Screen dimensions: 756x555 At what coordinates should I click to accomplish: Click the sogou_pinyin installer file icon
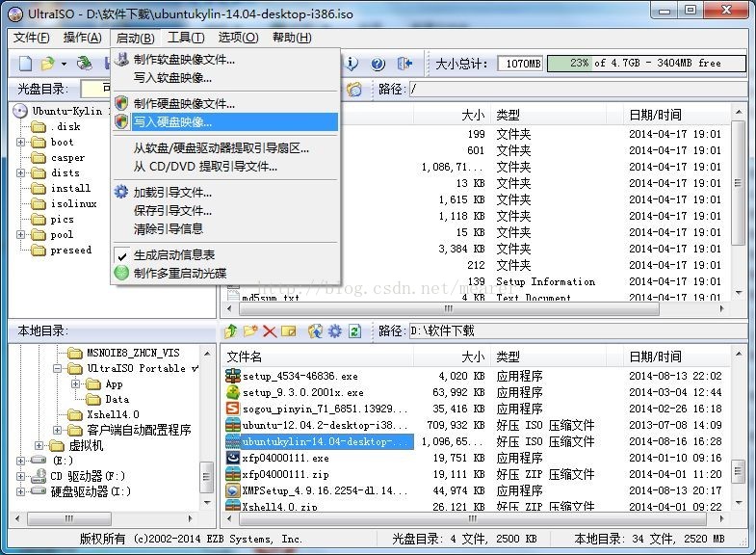point(233,409)
